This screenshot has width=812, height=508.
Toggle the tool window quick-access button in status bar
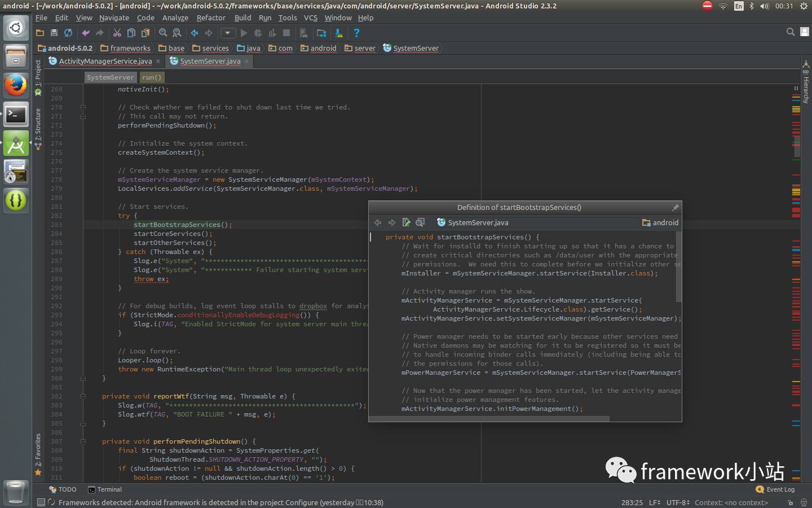tap(41, 502)
